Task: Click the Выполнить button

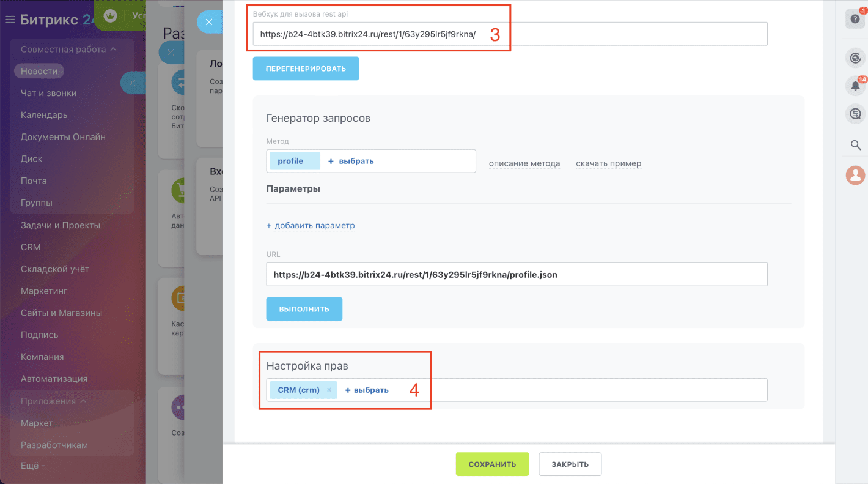Action: coord(304,309)
